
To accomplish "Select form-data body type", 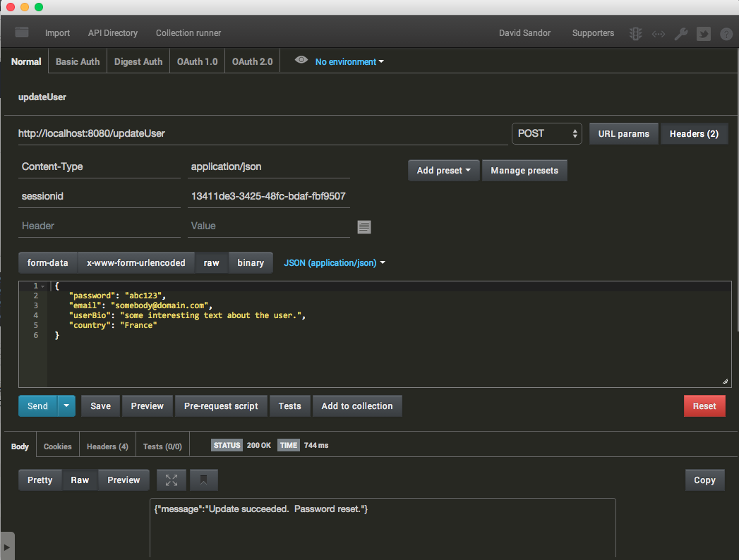I will point(47,263).
